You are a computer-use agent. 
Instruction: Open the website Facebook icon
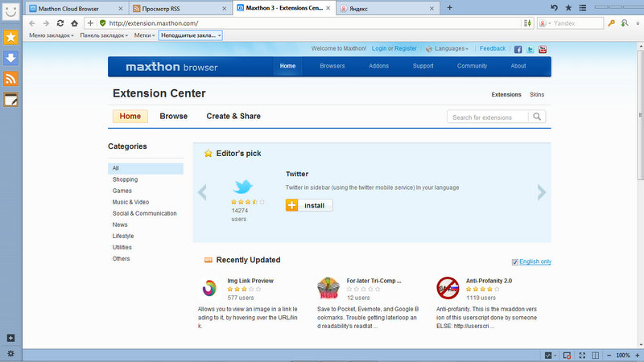pos(518,50)
